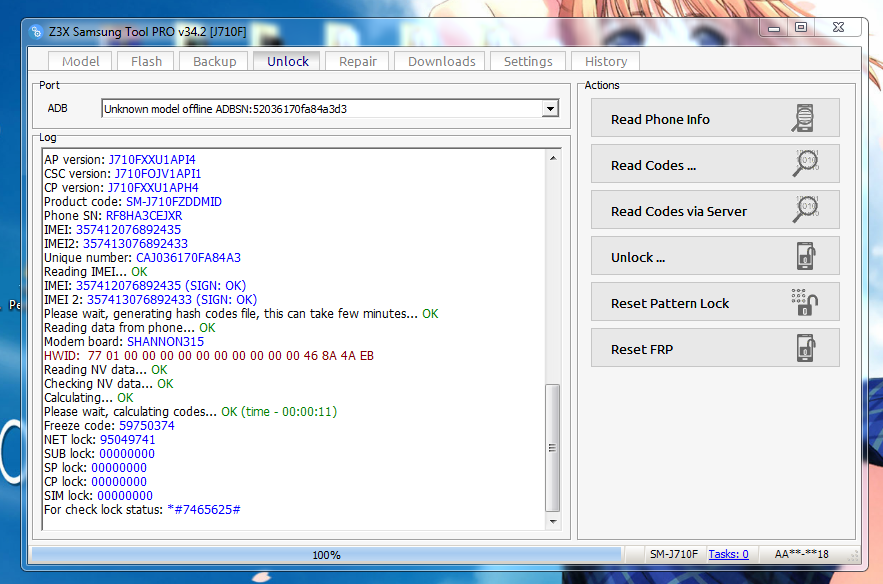Screen dimensions: 883x584
Task: Click the lock status code *#7465625#
Action: (x=204, y=510)
